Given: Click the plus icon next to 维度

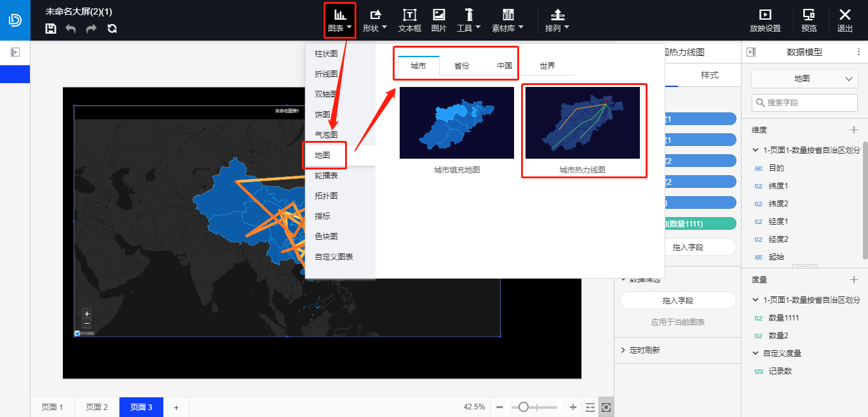Looking at the screenshot, I should [854, 129].
